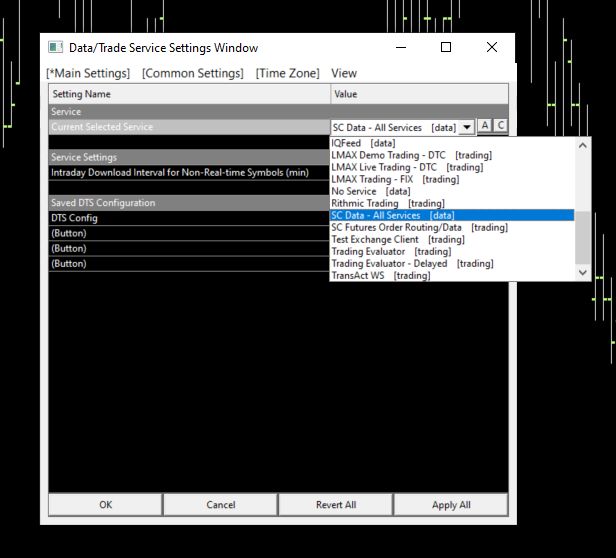616x558 pixels.
Task: Maximize the Data/Trade Service Settings Window
Action: coord(446,48)
